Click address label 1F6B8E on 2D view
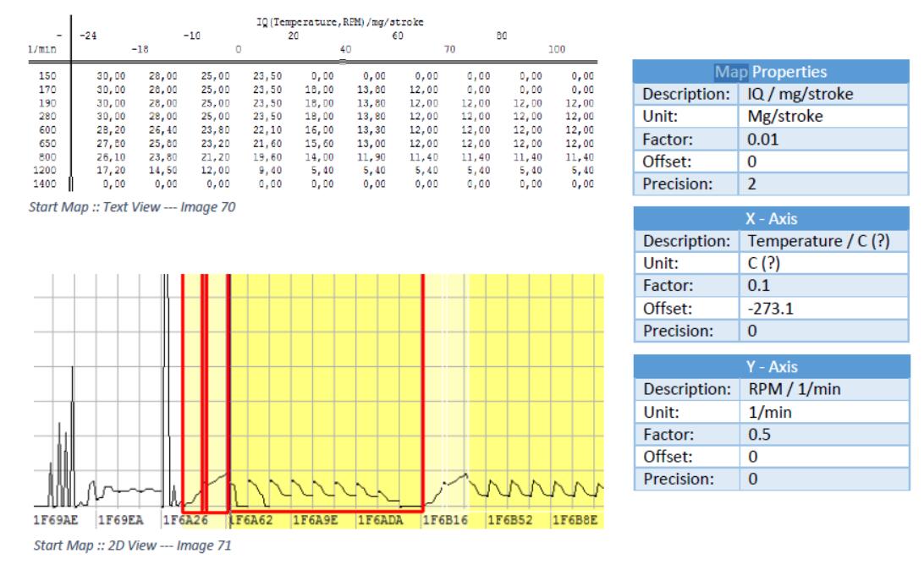924x581 pixels. click(x=575, y=520)
